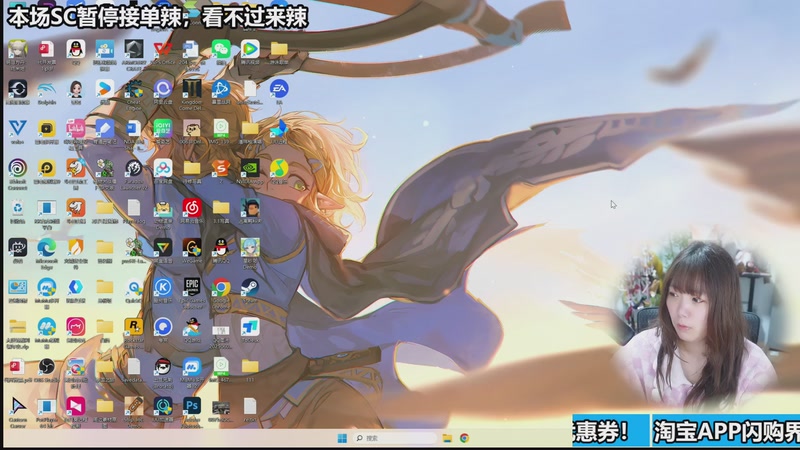Image resolution: width=800 pixels, height=450 pixels.
Task: Click the taskbar search box
Action: (395, 438)
